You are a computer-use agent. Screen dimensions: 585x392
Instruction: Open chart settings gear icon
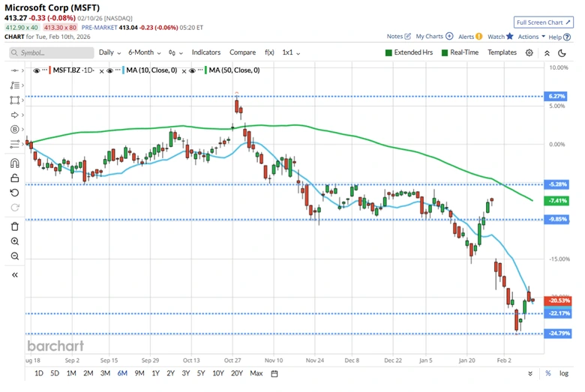click(x=529, y=52)
